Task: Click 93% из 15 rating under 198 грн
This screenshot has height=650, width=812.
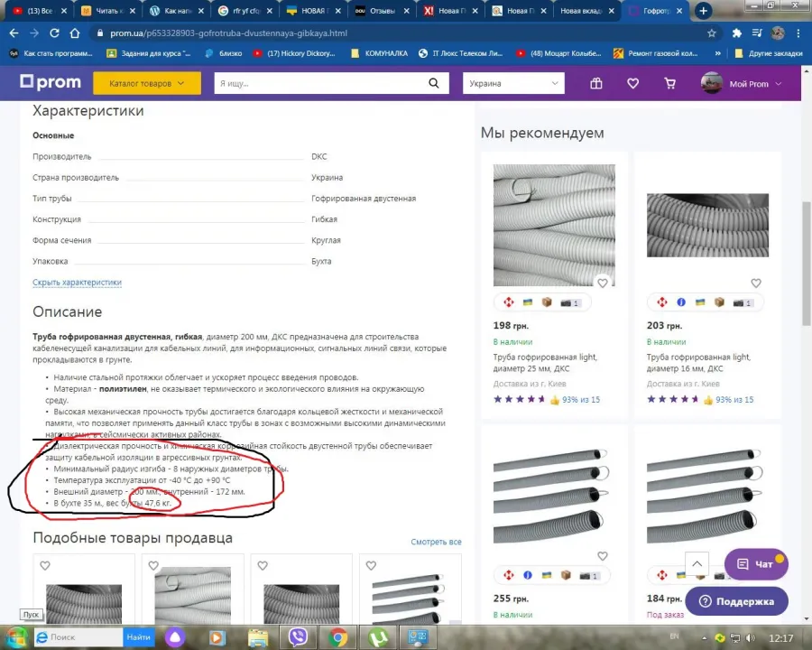Action: (x=581, y=400)
